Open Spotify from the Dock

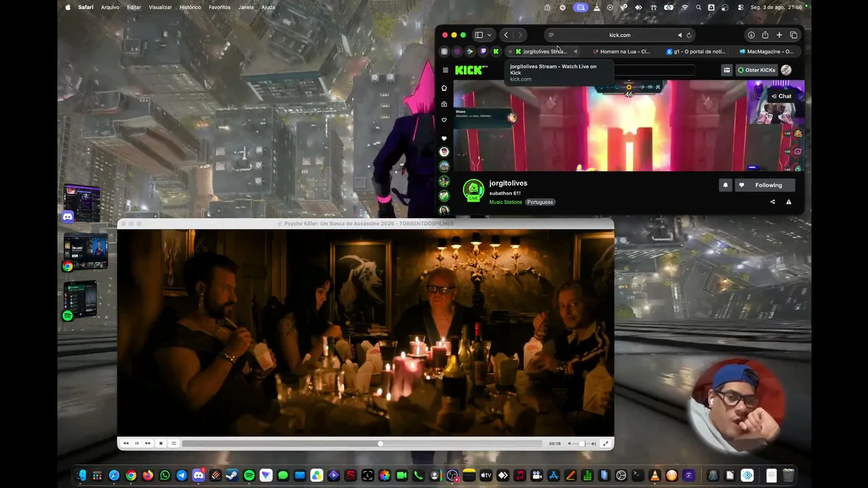point(249,476)
